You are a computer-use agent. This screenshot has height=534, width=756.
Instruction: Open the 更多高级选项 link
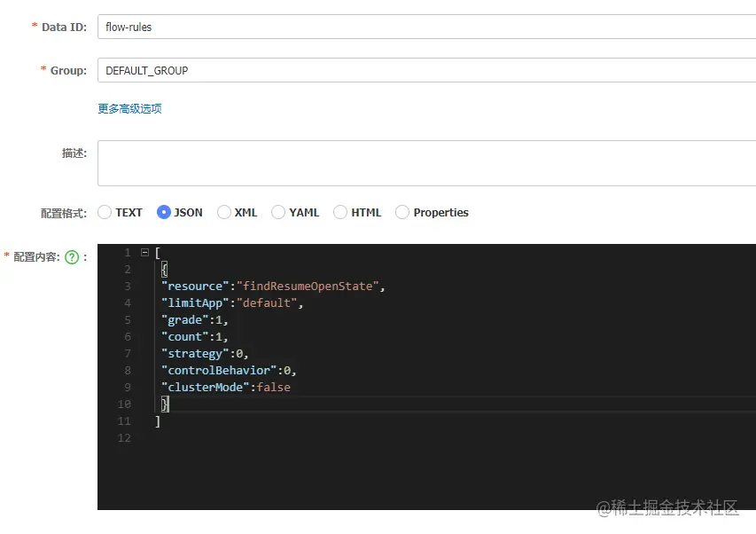pyautogui.click(x=129, y=108)
